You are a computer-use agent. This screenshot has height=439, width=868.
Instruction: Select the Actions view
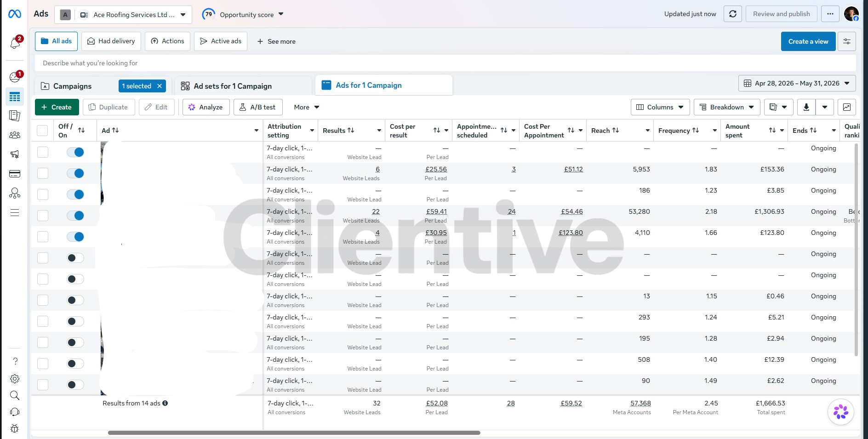(168, 41)
